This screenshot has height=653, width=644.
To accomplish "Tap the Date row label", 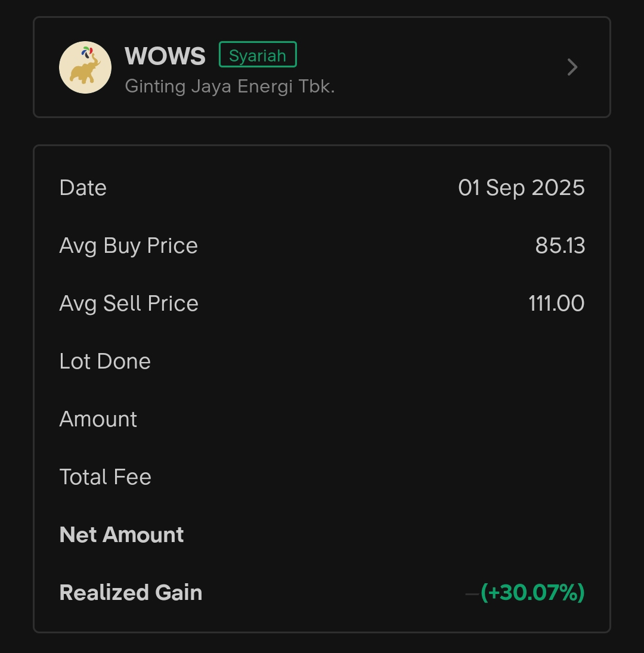I will (83, 188).
